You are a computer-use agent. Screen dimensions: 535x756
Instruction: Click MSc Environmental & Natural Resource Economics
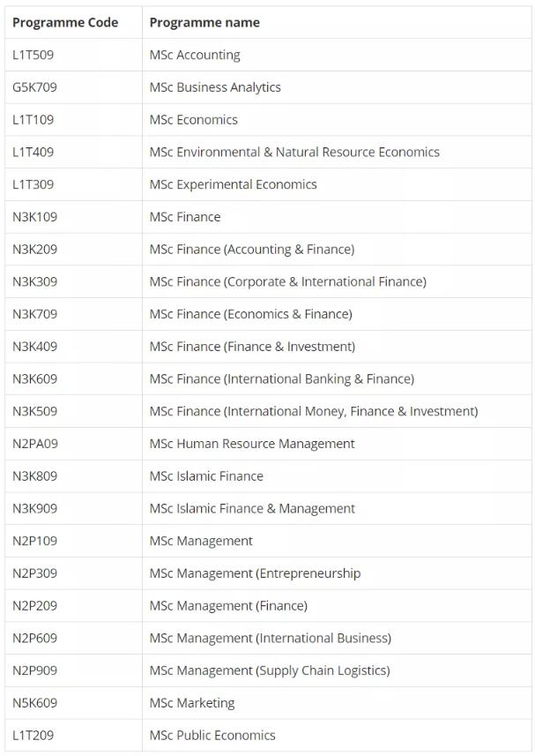[294, 152]
